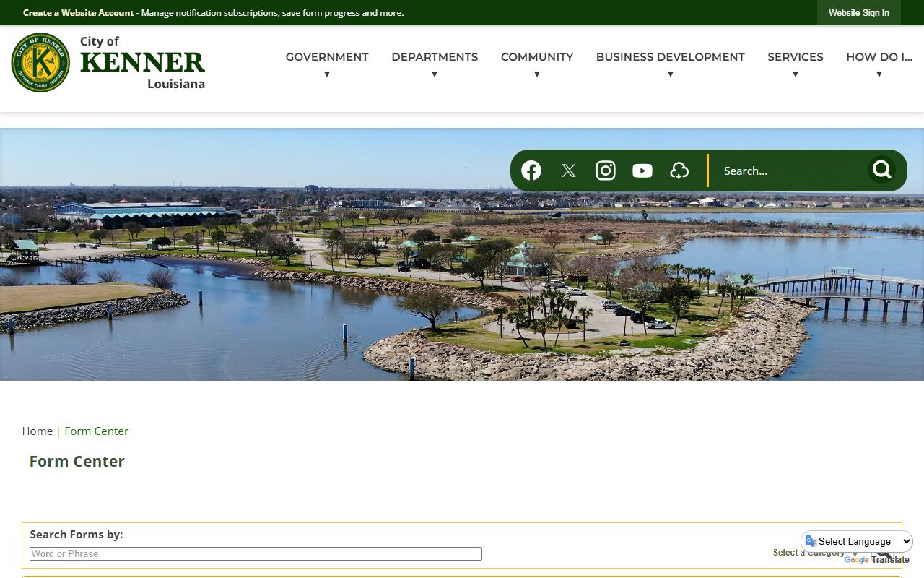Click the site search magnifier button
924x578 pixels.
pos(881,170)
